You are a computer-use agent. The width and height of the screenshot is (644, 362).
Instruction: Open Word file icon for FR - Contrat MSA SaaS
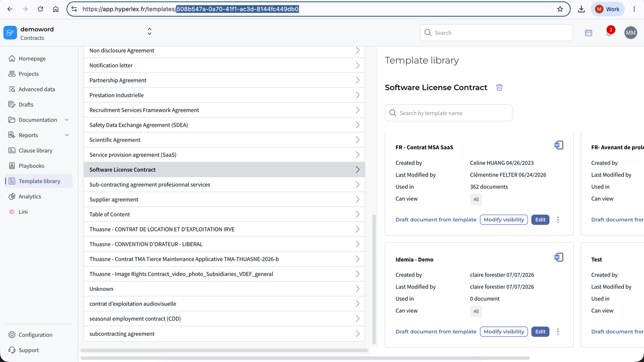click(559, 145)
